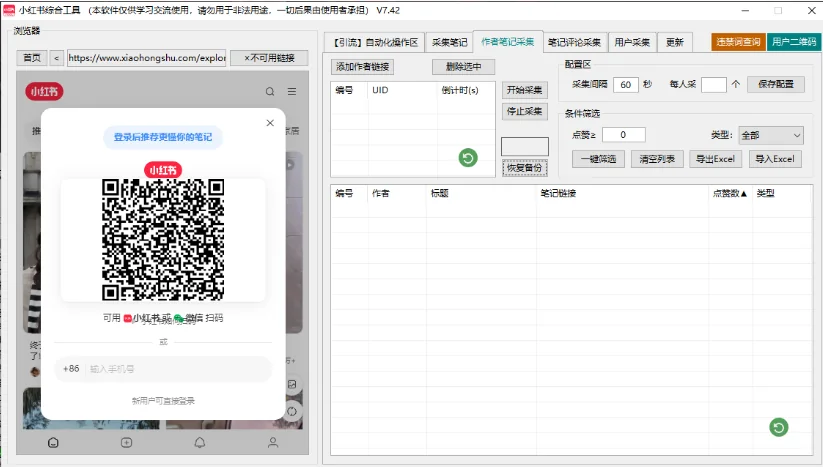
Task: Click the 小红书 logo in the browser header
Action: coord(44,92)
